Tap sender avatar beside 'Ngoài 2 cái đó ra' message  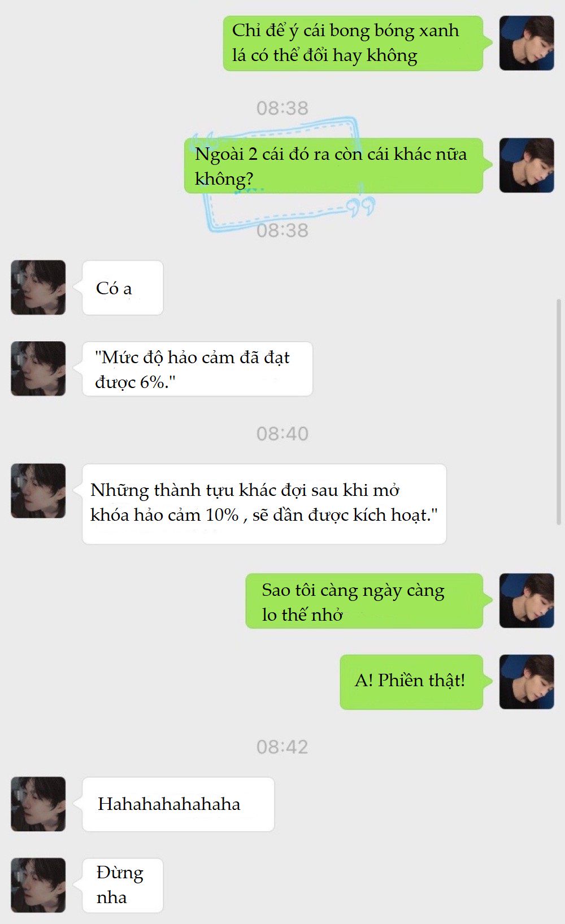coord(527,165)
